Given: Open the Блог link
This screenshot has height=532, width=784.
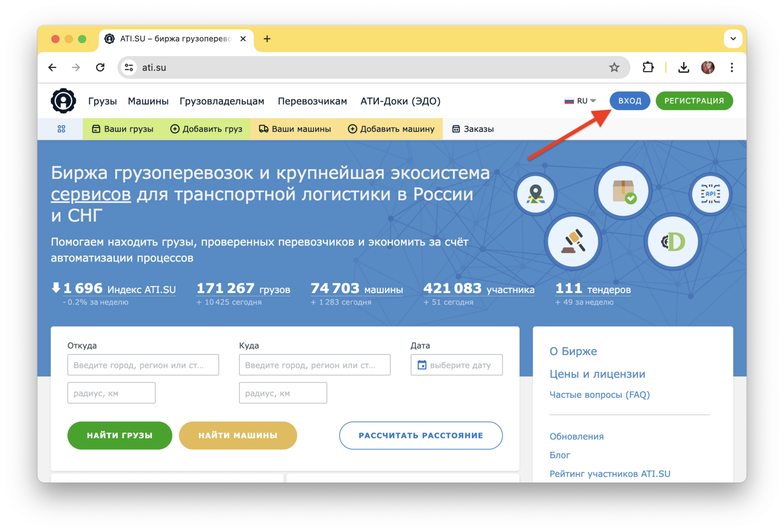Looking at the screenshot, I should coord(560,455).
